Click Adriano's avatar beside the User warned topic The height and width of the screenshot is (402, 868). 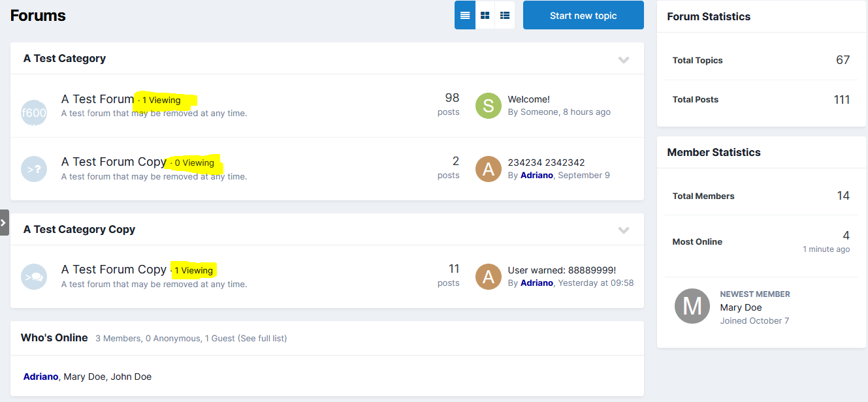tap(488, 277)
